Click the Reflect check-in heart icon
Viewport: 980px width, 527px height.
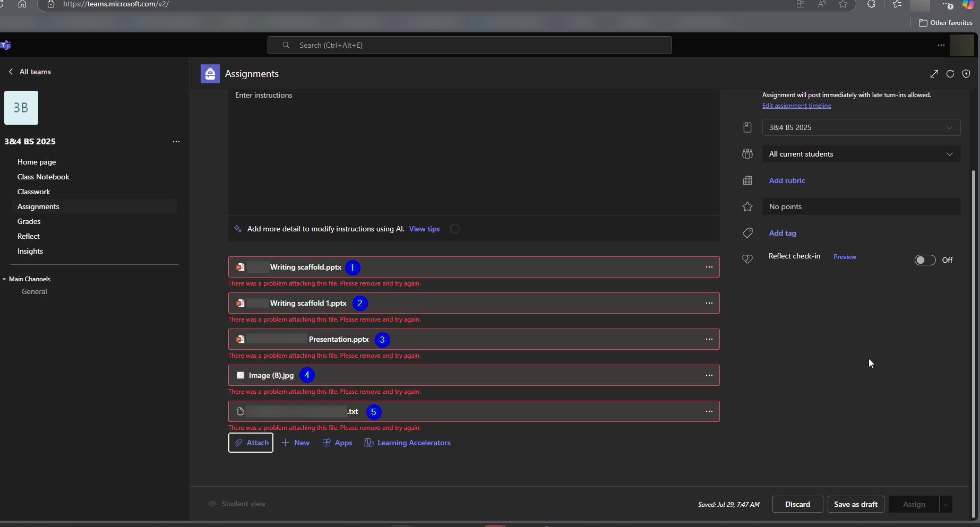(747, 260)
